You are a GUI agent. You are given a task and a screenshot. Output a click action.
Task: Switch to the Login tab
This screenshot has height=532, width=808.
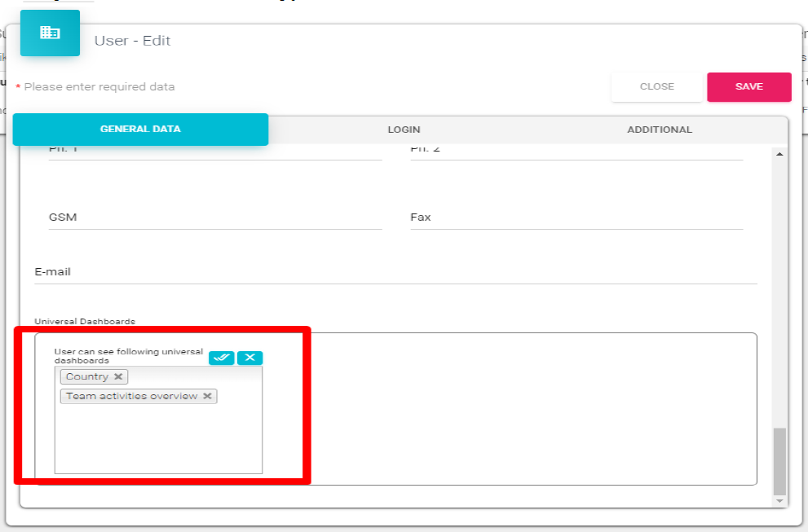tap(404, 130)
